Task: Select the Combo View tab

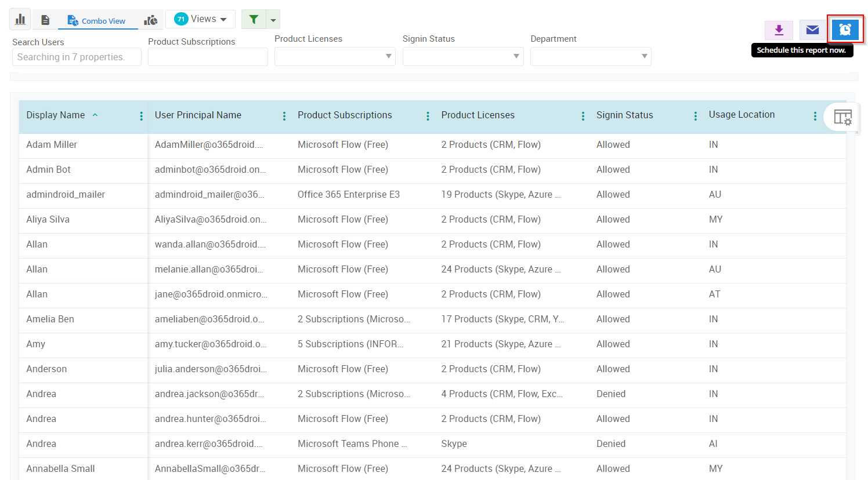Action: tap(97, 21)
